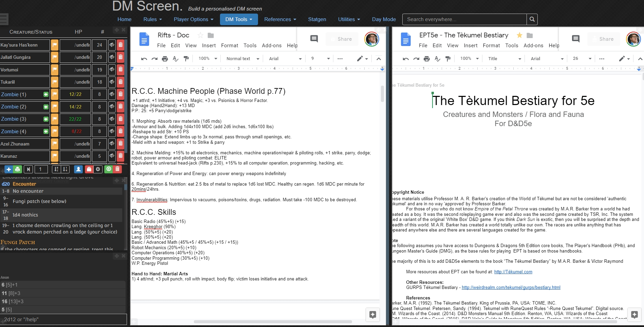This screenshot has height=327, width=644.
Task: Open comment history in EPT5e doc
Action: click(x=576, y=39)
